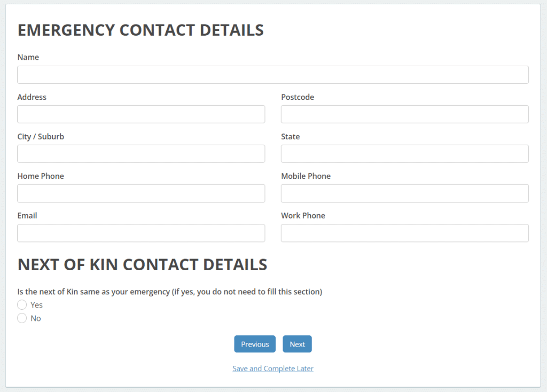Click the Email input field

141,233
